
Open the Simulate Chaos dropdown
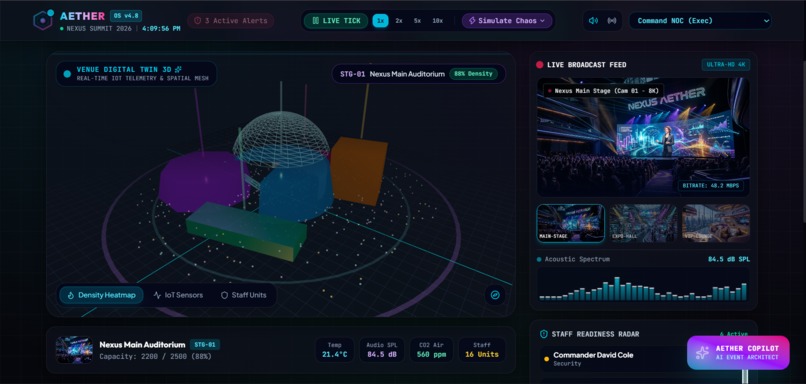(507, 21)
